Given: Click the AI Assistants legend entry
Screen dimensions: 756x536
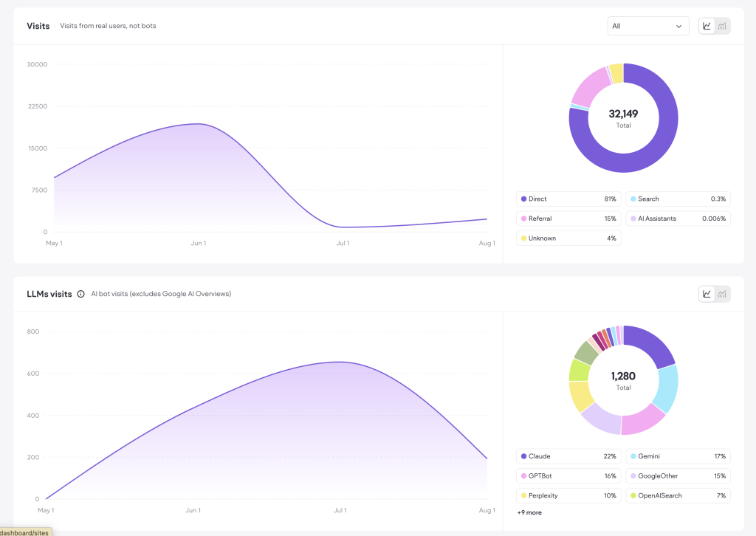Looking at the screenshot, I should click(x=678, y=219).
